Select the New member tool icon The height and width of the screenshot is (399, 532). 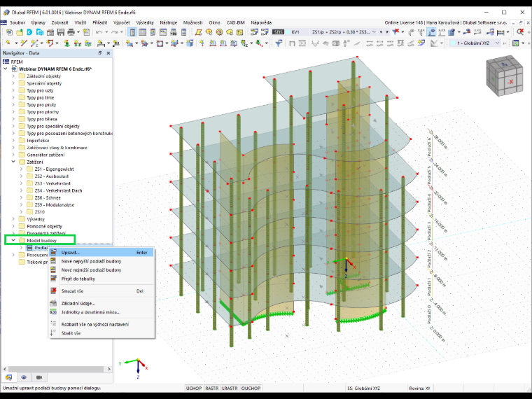[34, 43]
